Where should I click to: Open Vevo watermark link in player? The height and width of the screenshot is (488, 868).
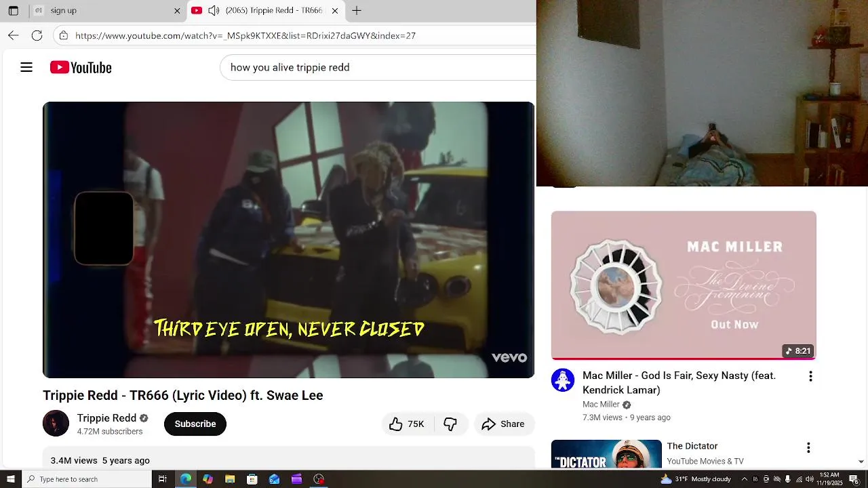pyautogui.click(x=509, y=357)
